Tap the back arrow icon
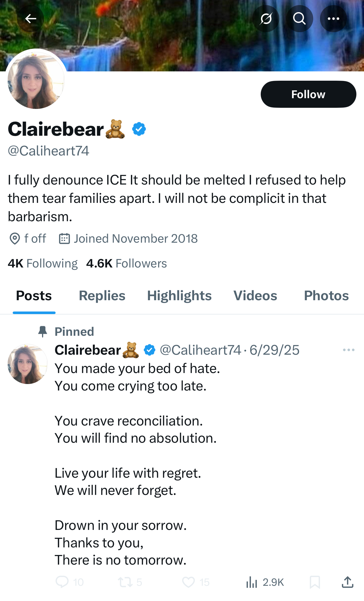The width and height of the screenshot is (364, 601). pos(30,19)
